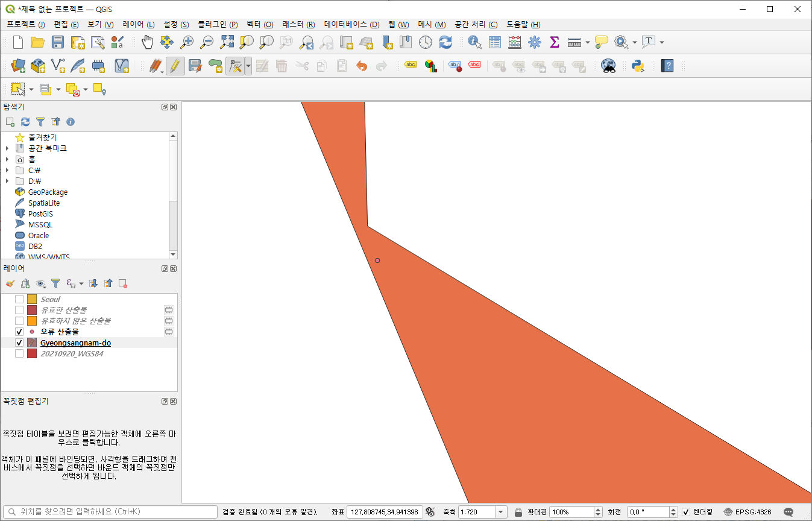The width and height of the screenshot is (812, 521).
Task: Open the measure tool dropdown arrow
Action: pos(587,42)
